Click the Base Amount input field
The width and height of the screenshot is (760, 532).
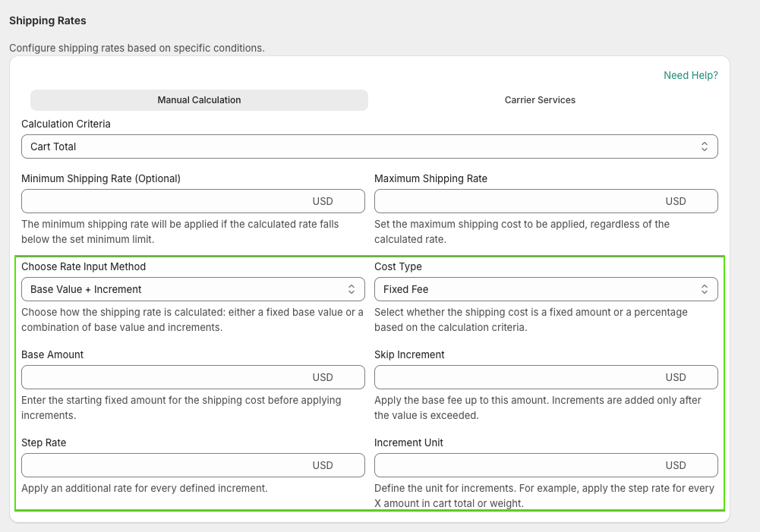[193, 377]
